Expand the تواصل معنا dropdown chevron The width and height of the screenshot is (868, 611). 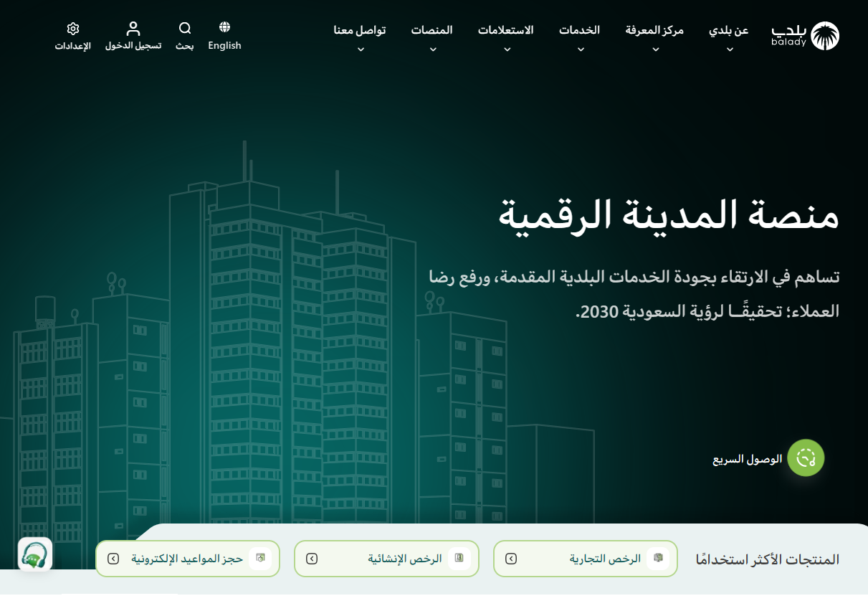(361, 49)
